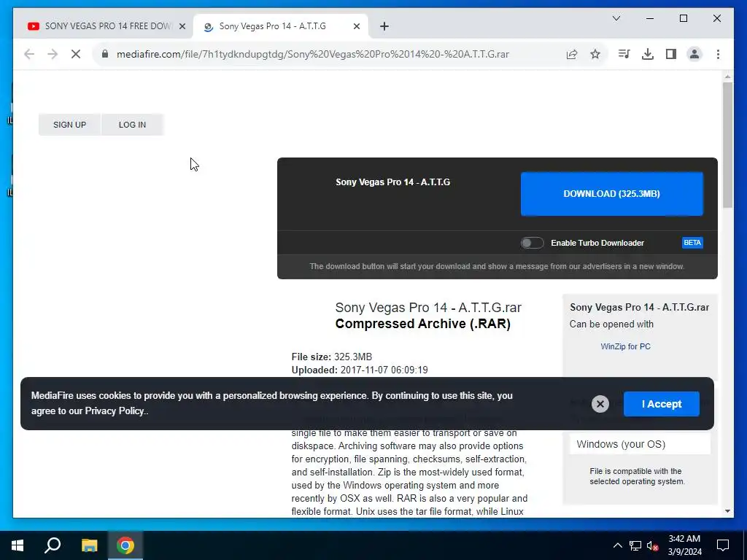The width and height of the screenshot is (747, 560).
Task: Click scrollbar down arrow
Action: click(727, 511)
